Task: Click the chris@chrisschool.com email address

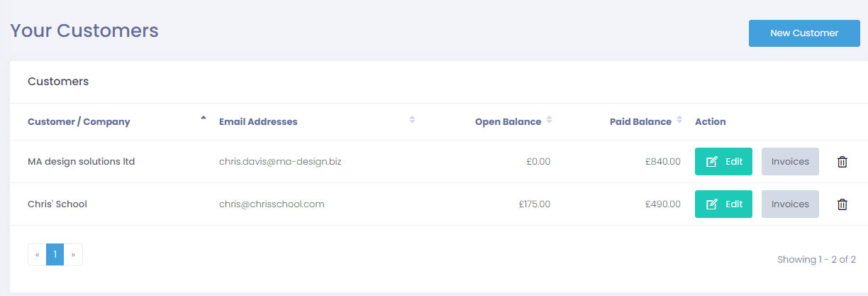Action: [x=272, y=204]
